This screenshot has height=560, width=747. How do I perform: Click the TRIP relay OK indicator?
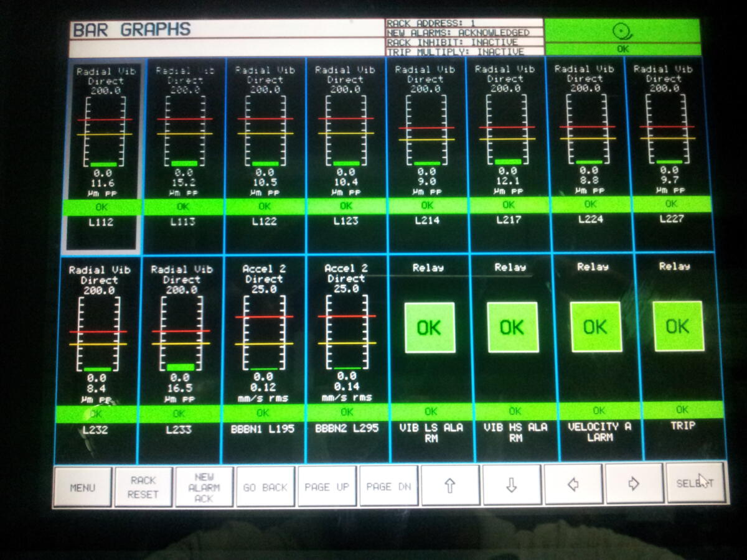(x=678, y=326)
